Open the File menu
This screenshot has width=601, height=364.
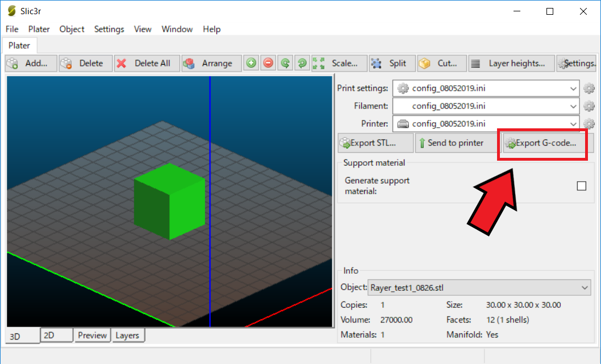12,29
